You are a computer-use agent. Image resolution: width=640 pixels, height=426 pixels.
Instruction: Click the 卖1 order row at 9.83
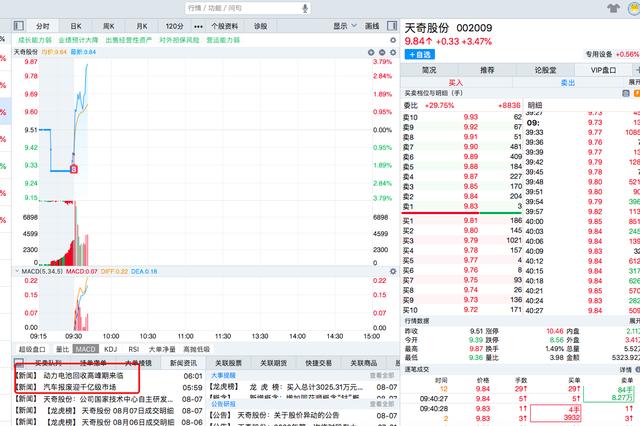[x=462, y=206]
